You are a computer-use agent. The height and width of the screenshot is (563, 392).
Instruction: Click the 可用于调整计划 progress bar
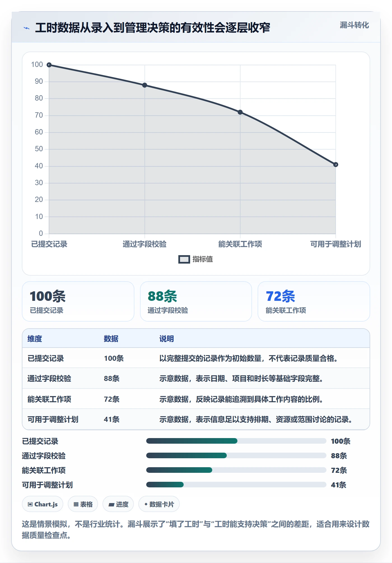point(236,485)
